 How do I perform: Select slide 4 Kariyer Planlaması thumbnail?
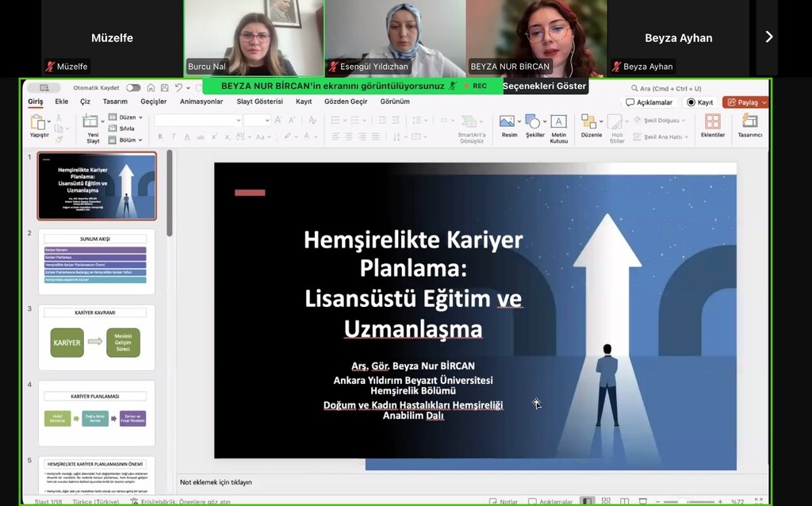click(x=97, y=413)
